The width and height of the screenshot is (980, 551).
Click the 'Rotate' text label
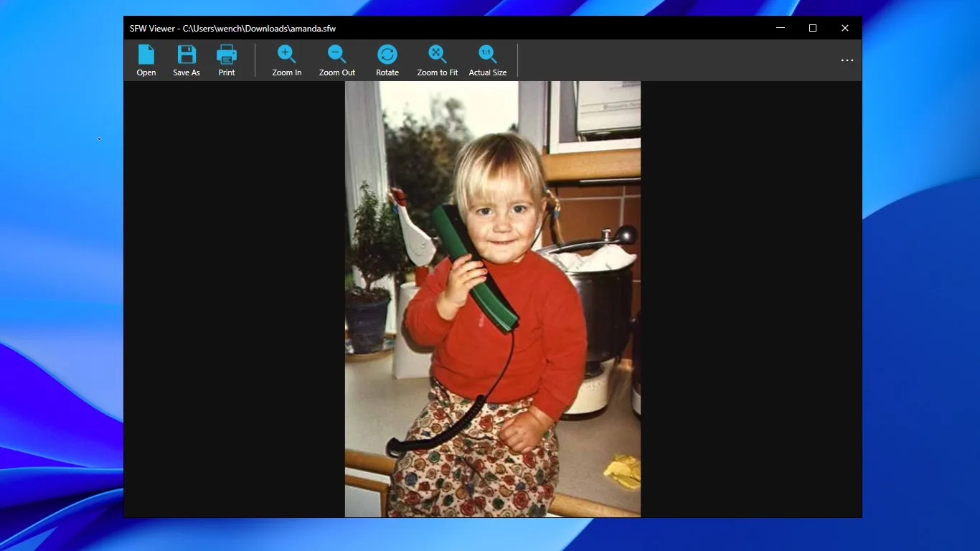[x=387, y=72]
